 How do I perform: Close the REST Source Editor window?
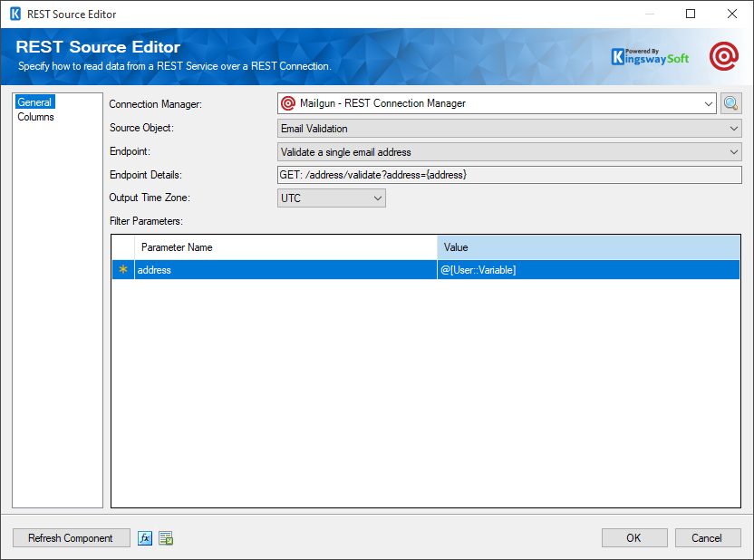click(732, 14)
